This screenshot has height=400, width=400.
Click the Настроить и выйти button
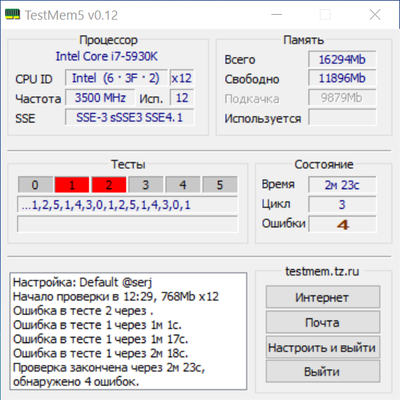pos(323,347)
